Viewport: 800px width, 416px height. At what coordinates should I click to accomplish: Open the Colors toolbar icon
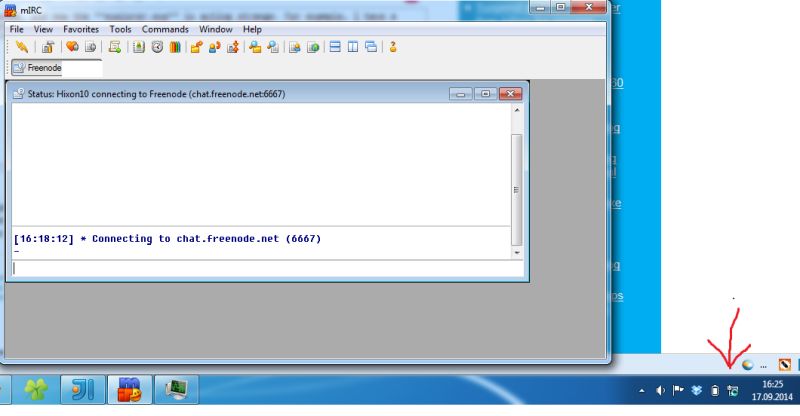tap(175, 47)
